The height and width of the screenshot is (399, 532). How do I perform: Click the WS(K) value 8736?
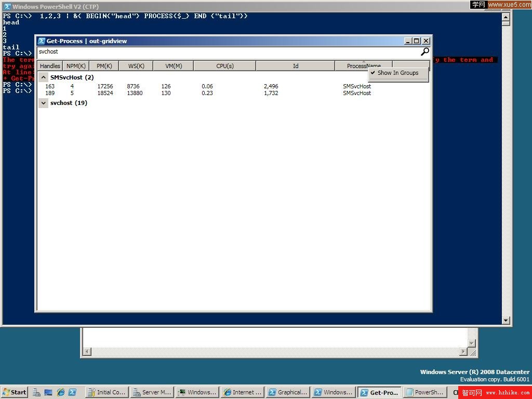click(134, 86)
